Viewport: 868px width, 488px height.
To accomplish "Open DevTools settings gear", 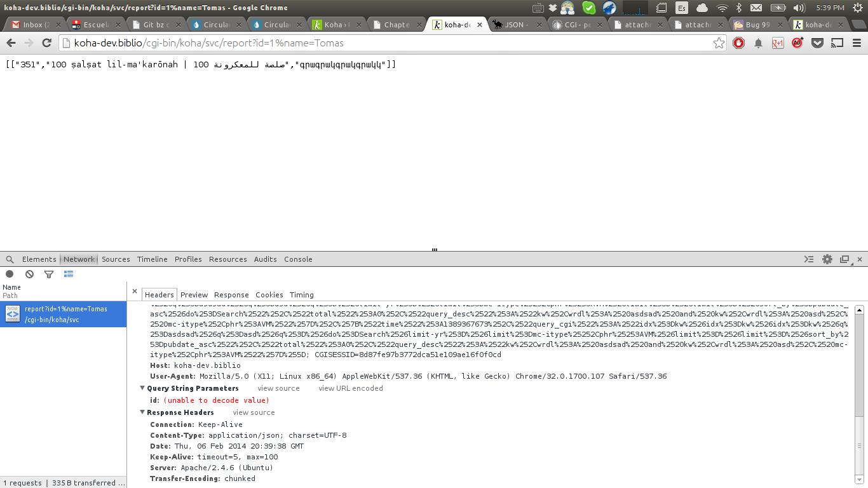I will click(x=827, y=259).
